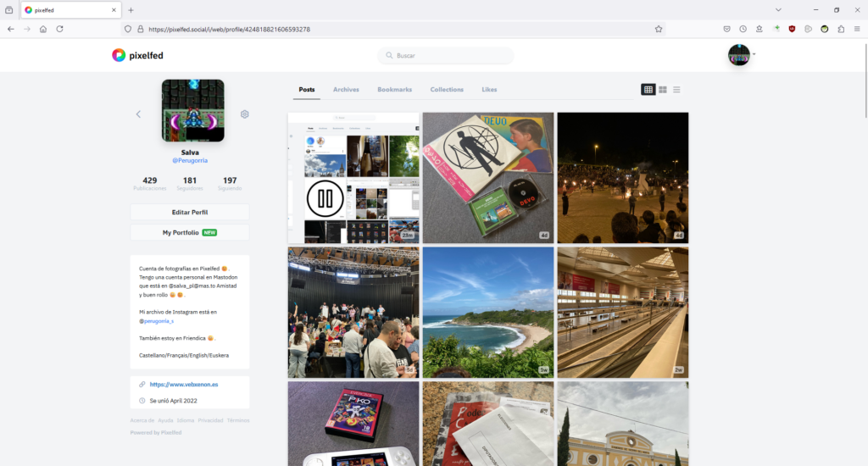Go to the browser home page
This screenshot has width=868, height=466.
click(x=43, y=29)
